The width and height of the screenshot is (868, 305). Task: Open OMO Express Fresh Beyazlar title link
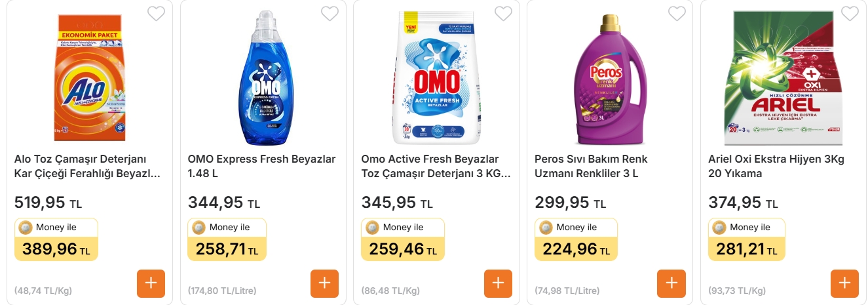(x=261, y=167)
